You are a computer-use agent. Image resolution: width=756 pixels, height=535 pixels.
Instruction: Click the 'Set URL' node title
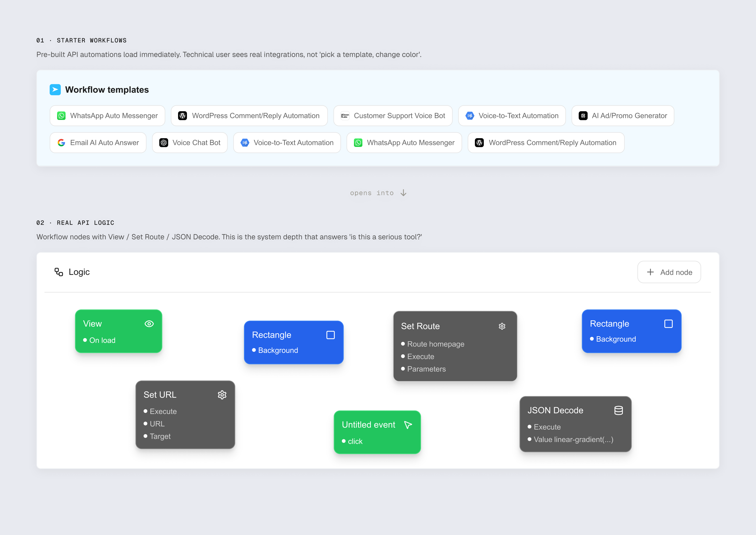(160, 395)
